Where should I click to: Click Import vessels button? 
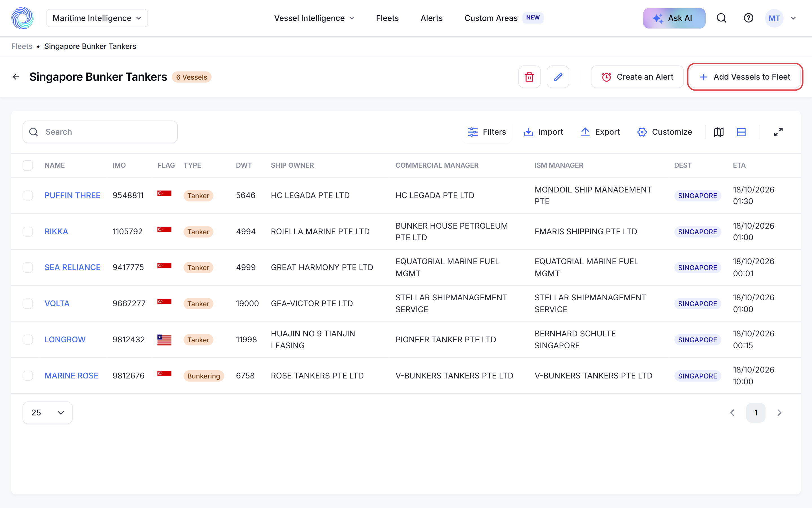tap(543, 132)
